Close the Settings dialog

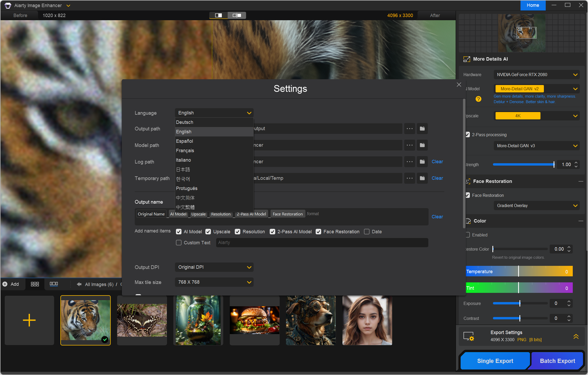459,84
